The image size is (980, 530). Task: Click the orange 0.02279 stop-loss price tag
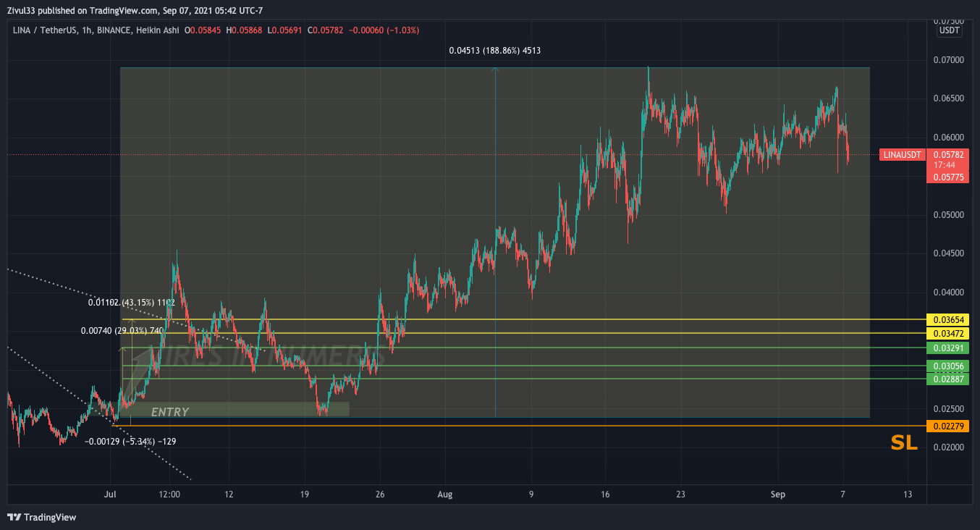(947, 426)
